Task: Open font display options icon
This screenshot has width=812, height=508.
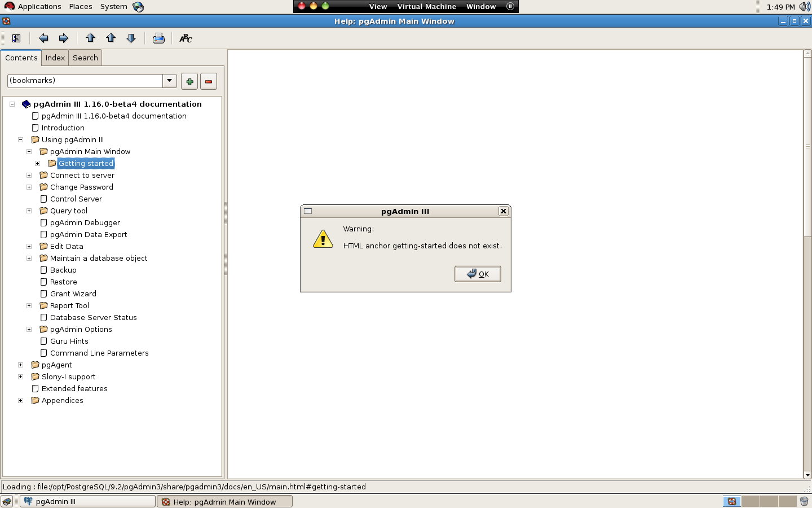Action: [x=186, y=38]
